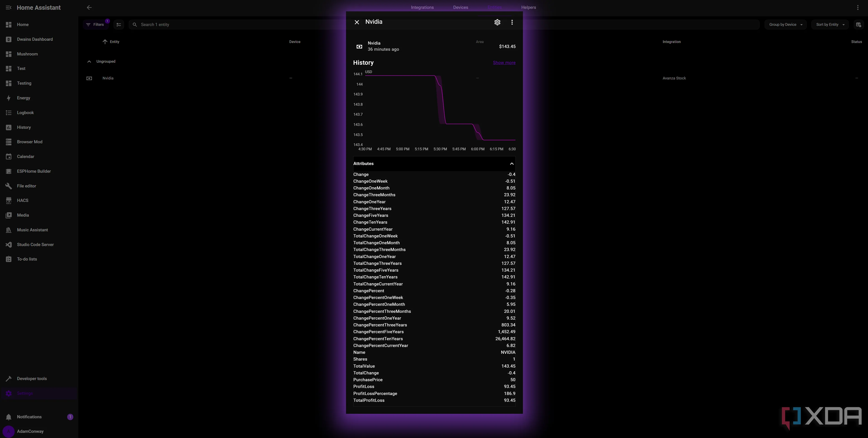Open AdamConway user profile
Screen dimensions: 868x438
click(x=39, y=431)
